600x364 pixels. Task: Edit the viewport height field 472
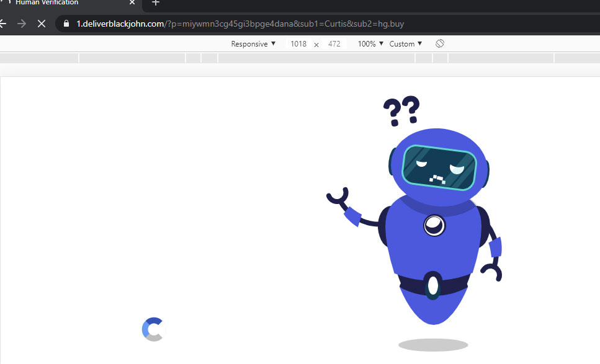[x=334, y=44]
